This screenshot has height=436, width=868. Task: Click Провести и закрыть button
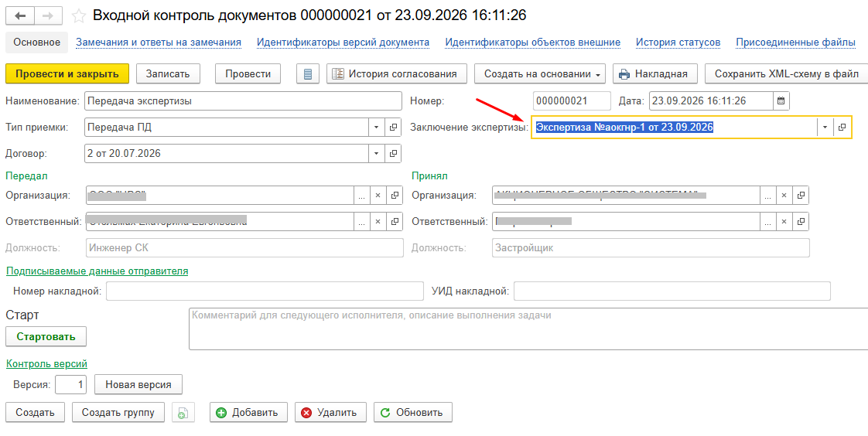[67, 73]
